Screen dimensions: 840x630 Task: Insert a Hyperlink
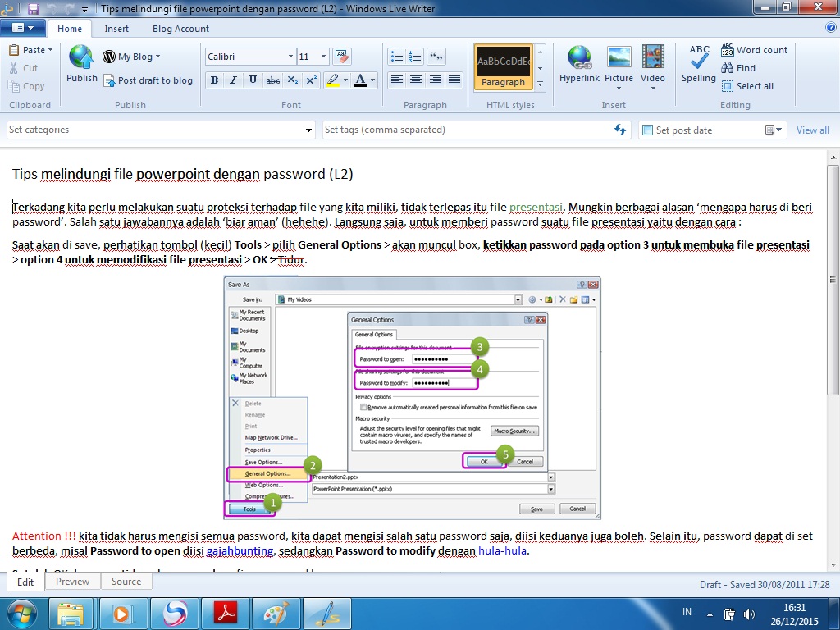(x=579, y=64)
